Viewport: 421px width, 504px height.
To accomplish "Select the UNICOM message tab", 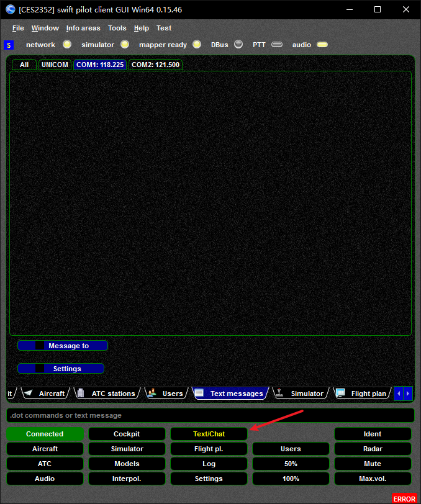I will point(55,65).
